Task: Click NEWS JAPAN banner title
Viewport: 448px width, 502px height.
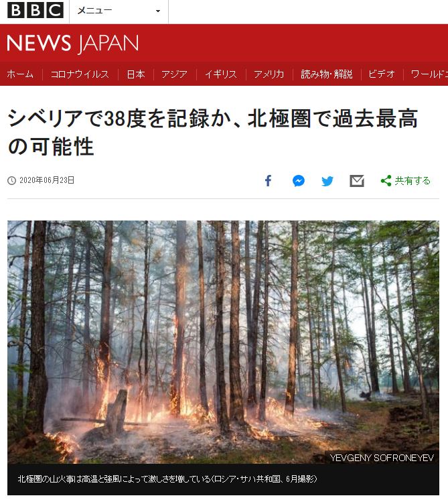Action: (x=73, y=43)
